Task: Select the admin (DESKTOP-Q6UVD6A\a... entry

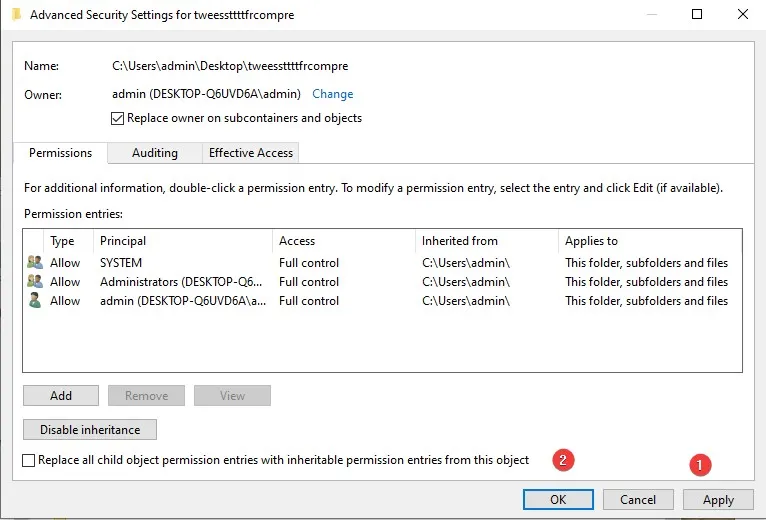Action: pyautogui.click(x=183, y=301)
